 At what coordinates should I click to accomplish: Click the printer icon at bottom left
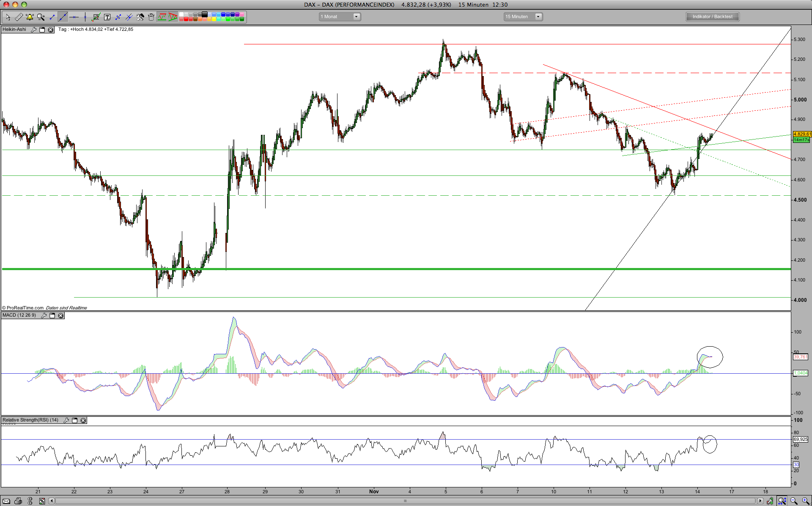click(x=18, y=501)
